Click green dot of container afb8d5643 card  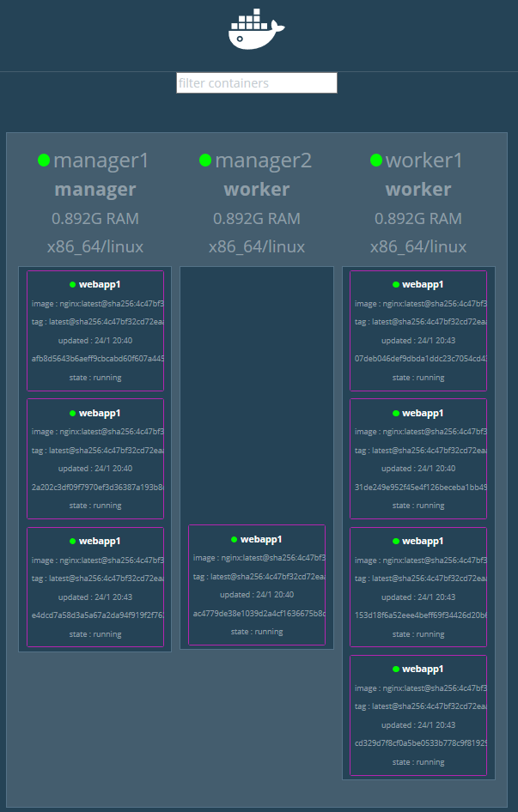click(x=73, y=284)
